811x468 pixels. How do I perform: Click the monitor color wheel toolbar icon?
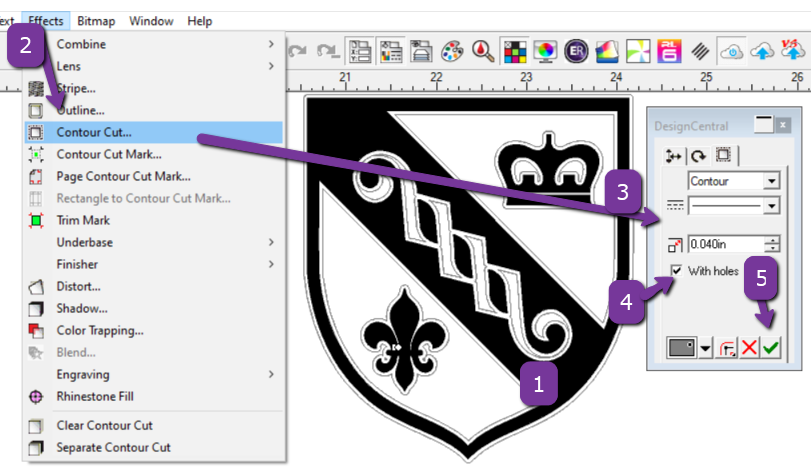click(545, 51)
